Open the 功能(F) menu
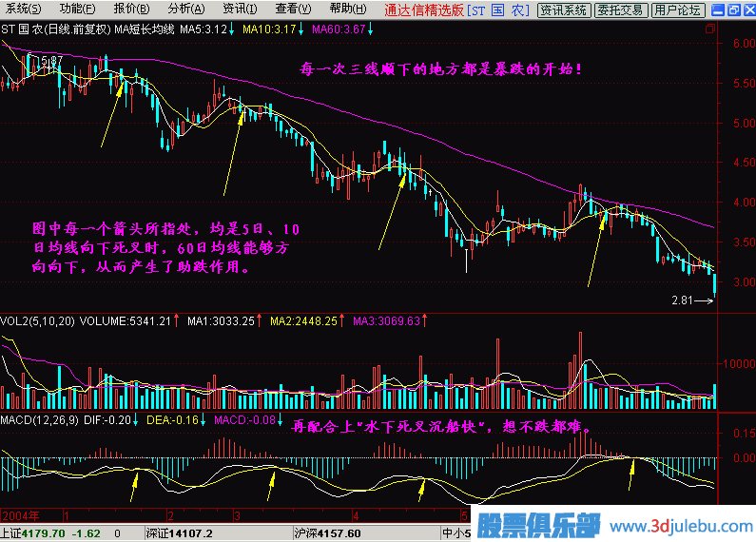Viewport: 756px width, 542px height. tap(77, 10)
